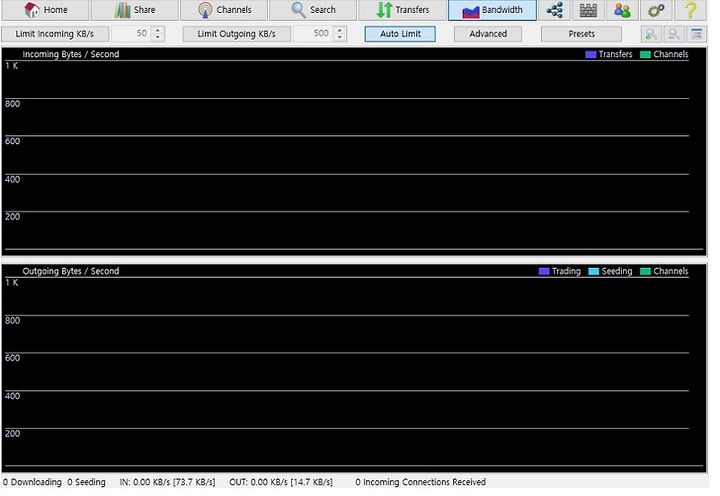Viewport: 720px width, 496px height.
Task: Open the users/friends icon
Action: coord(622,10)
